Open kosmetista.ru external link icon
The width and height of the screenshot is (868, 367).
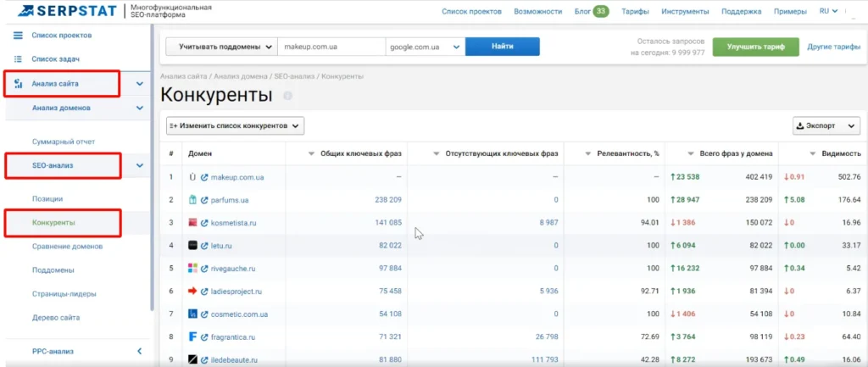click(x=204, y=223)
